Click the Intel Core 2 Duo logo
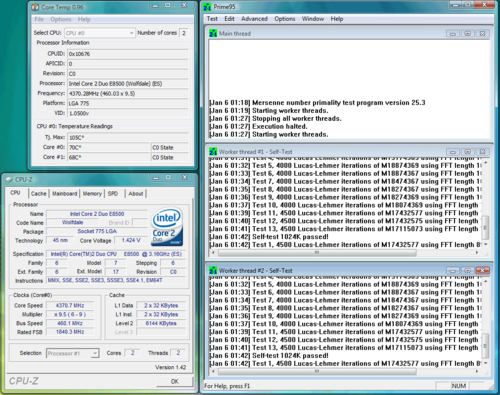The width and height of the screenshot is (500, 395). coord(167,227)
